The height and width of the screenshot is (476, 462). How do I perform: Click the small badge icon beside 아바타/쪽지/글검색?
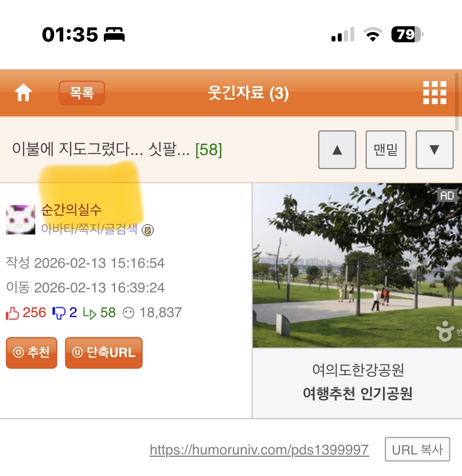tap(148, 230)
